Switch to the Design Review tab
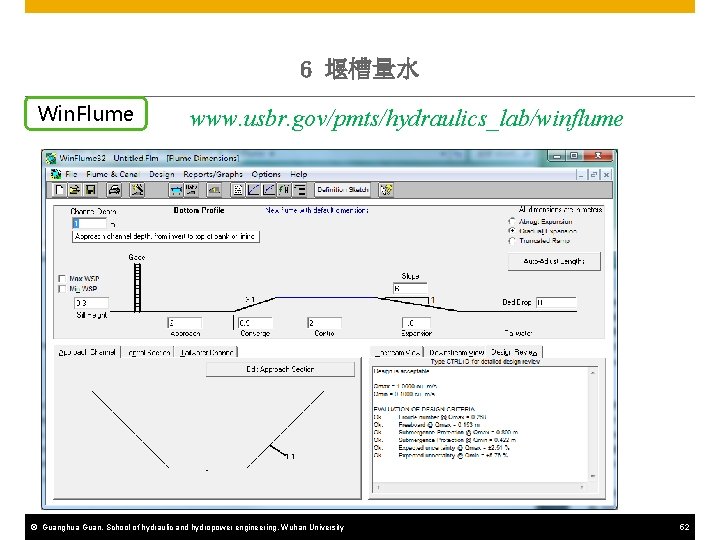The width and height of the screenshot is (720, 540). coord(514,352)
